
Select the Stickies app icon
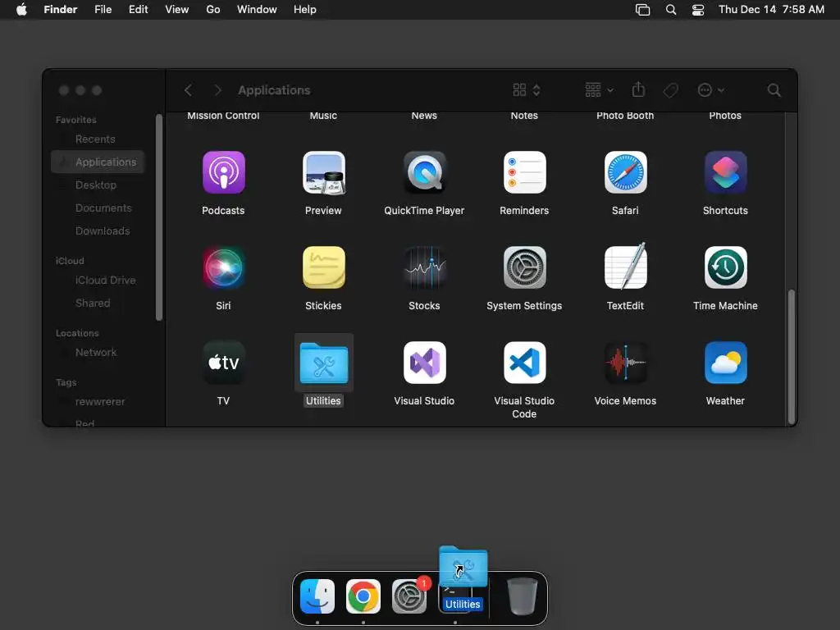point(323,267)
